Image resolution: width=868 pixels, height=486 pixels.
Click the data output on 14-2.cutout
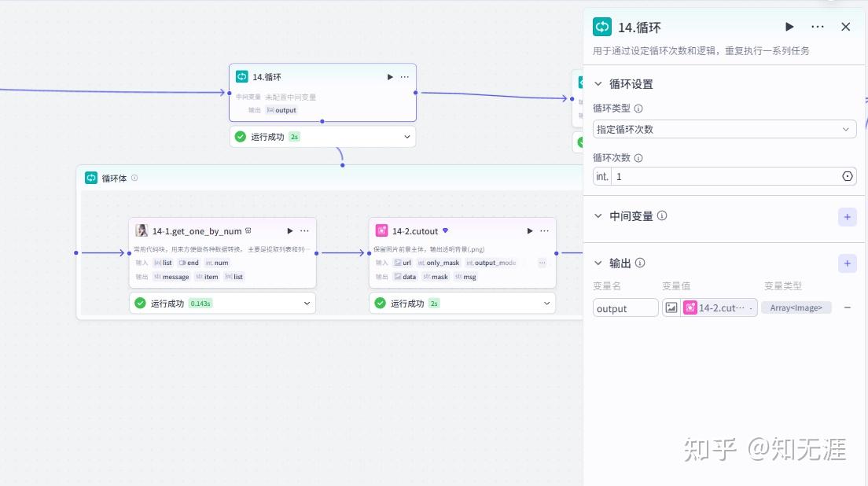tap(405, 277)
